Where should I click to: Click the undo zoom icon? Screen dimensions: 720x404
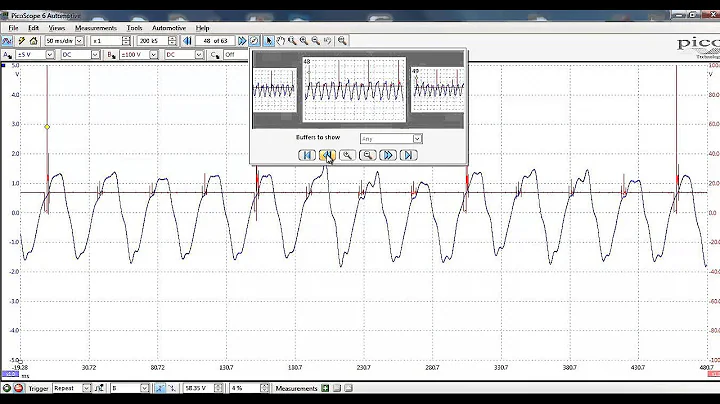click(x=327, y=41)
